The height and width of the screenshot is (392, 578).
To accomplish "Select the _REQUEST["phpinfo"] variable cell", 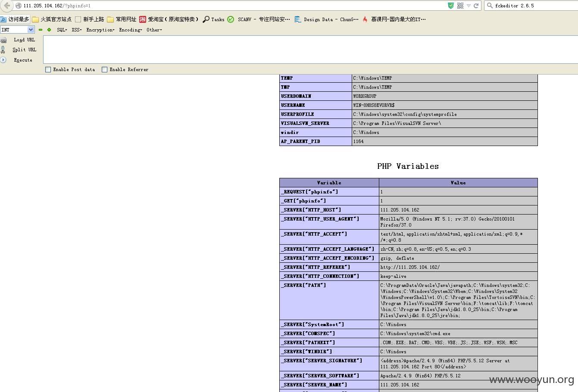I will (x=329, y=192).
